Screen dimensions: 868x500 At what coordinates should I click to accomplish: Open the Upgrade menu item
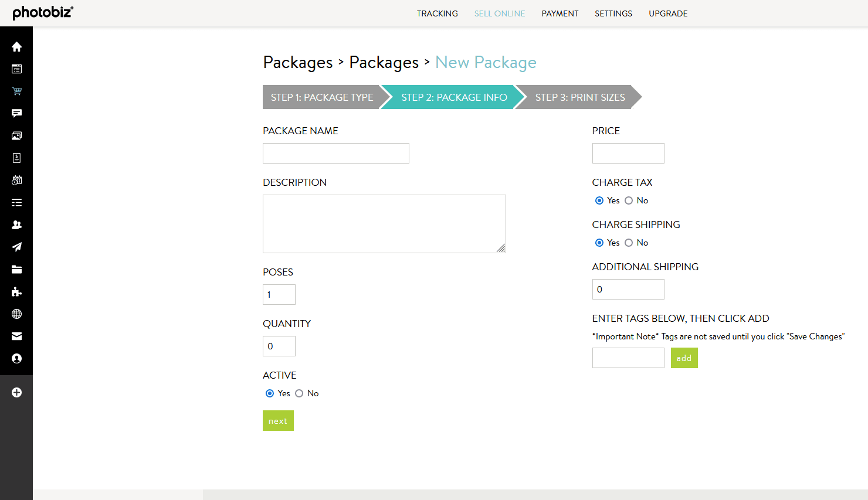(668, 13)
